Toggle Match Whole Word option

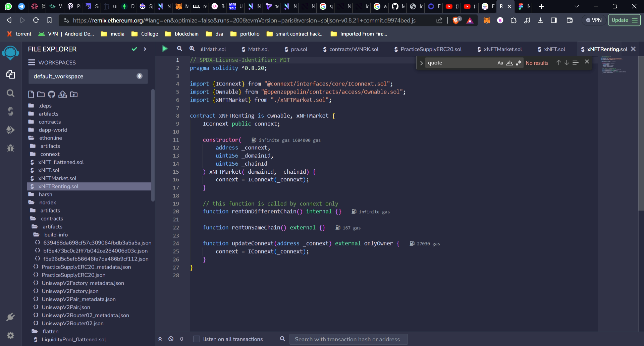(x=509, y=63)
